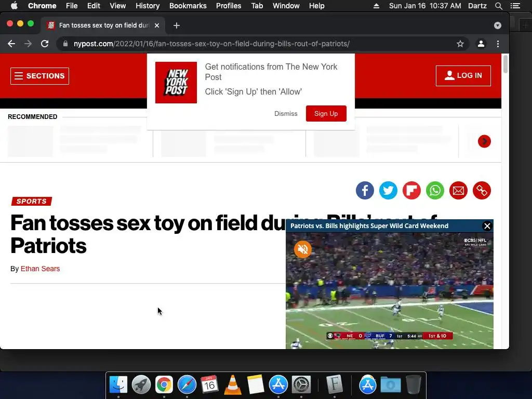
Task: Open VLC from the dock
Action: click(x=233, y=385)
